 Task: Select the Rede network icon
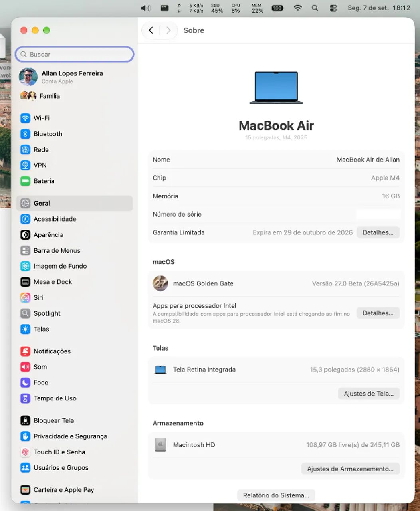click(25, 150)
